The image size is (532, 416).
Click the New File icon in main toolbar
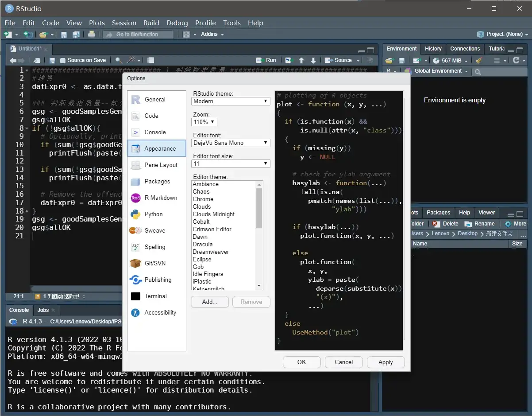pyautogui.click(x=8, y=34)
